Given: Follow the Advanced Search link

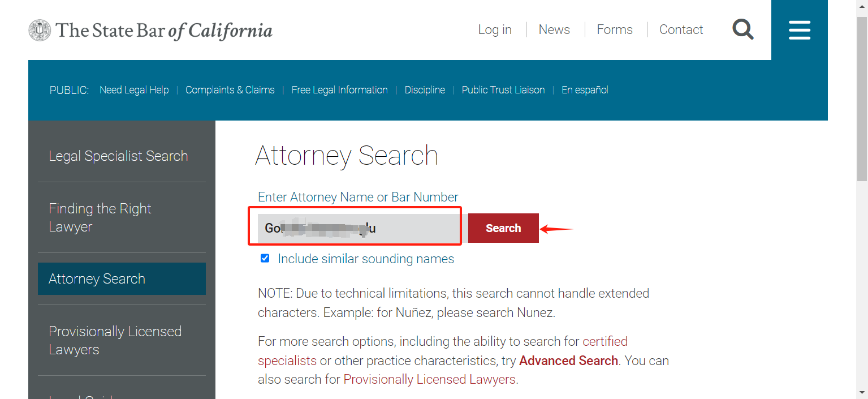Looking at the screenshot, I should coord(568,361).
